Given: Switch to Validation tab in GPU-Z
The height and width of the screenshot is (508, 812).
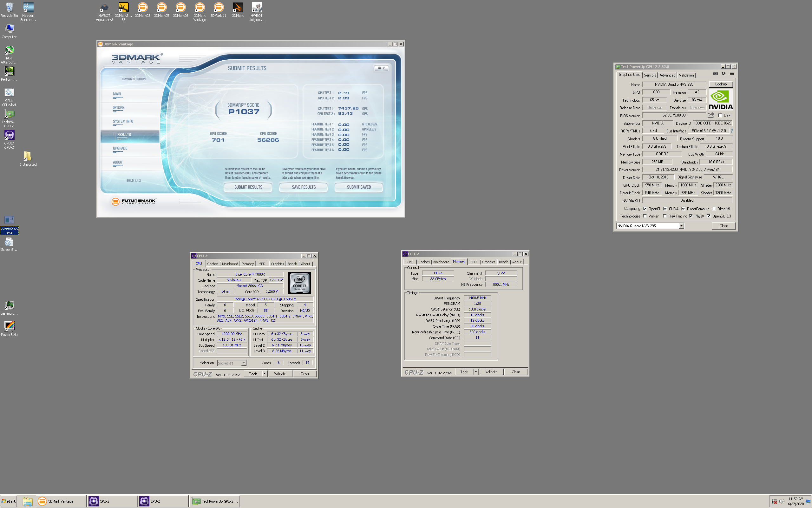Looking at the screenshot, I should (x=686, y=75).
